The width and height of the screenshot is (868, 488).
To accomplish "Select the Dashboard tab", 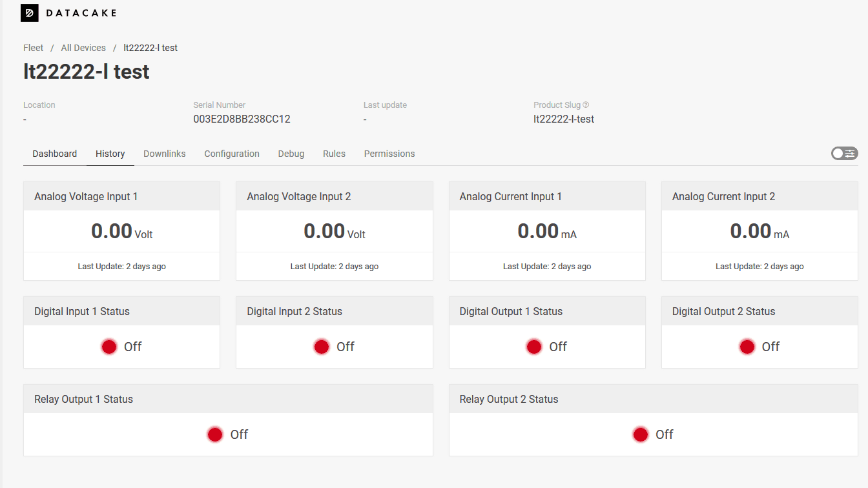I will [x=55, y=154].
